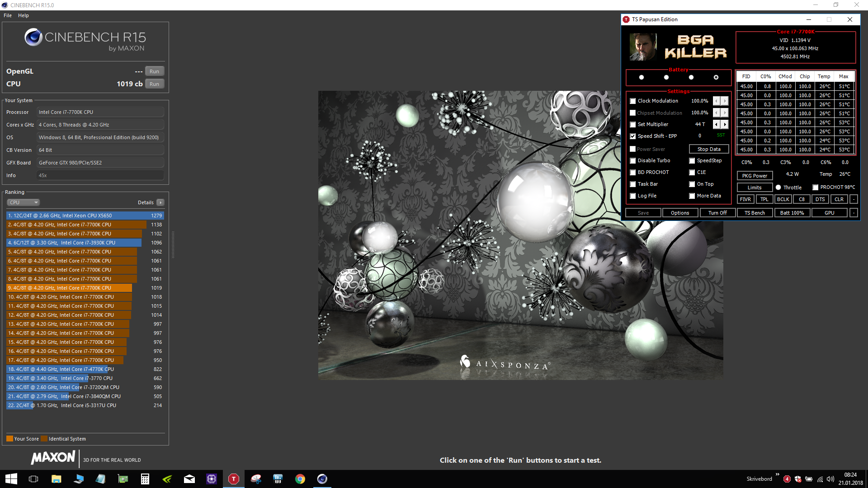Open File Explorer from the taskbar
This screenshot has width=868, height=488.
coord(56,479)
